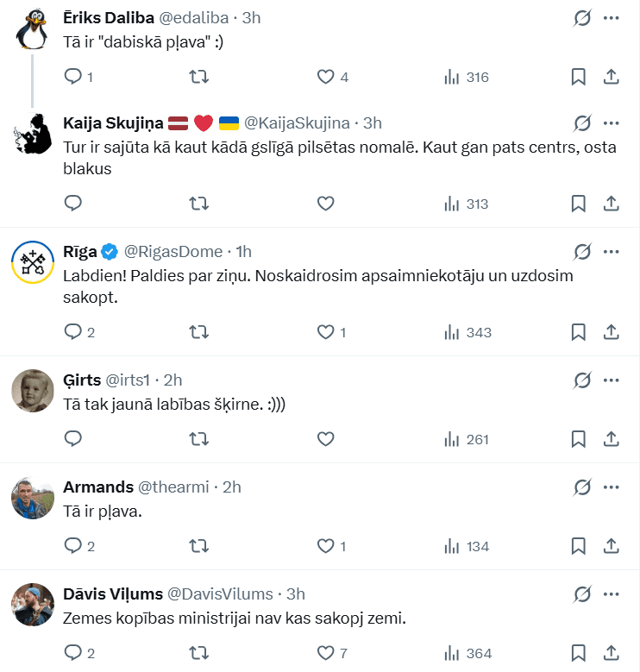The width and height of the screenshot is (640, 672).
Task: Reply to Ēriks Daliba's tweet
Action: point(73,77)
